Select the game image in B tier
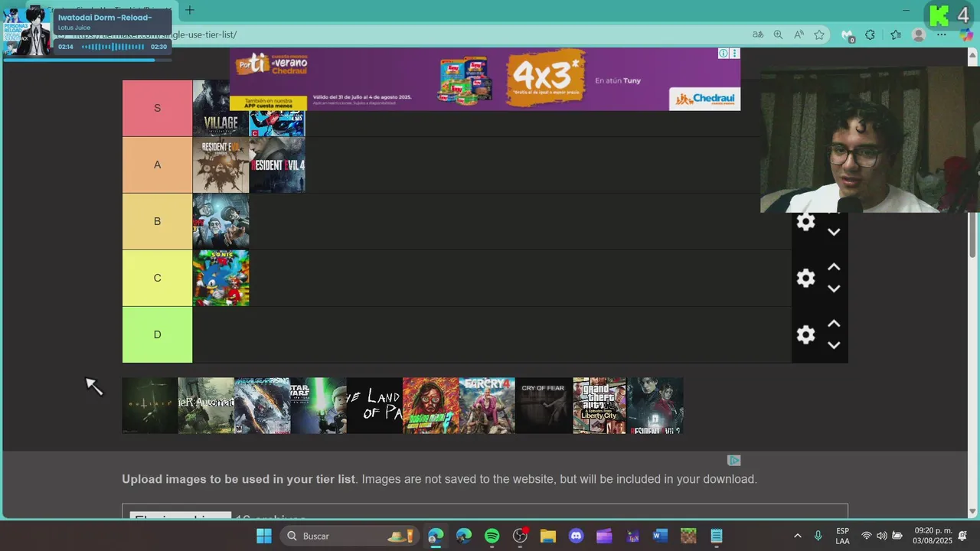 pos(220,221)
